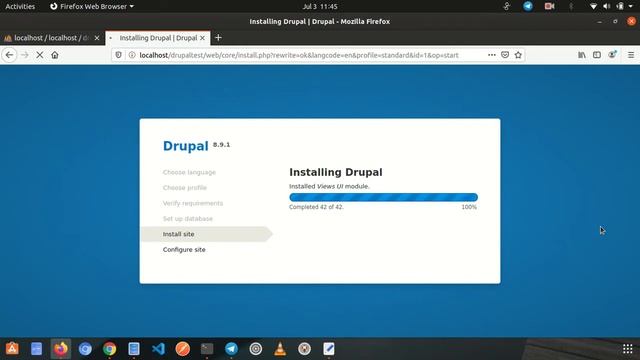Open Ubuntu Software from the dock

click(12, 349)
